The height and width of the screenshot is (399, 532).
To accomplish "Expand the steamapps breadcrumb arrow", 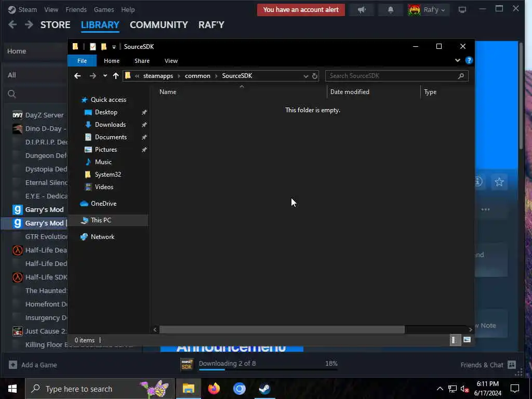I will 179,76.
